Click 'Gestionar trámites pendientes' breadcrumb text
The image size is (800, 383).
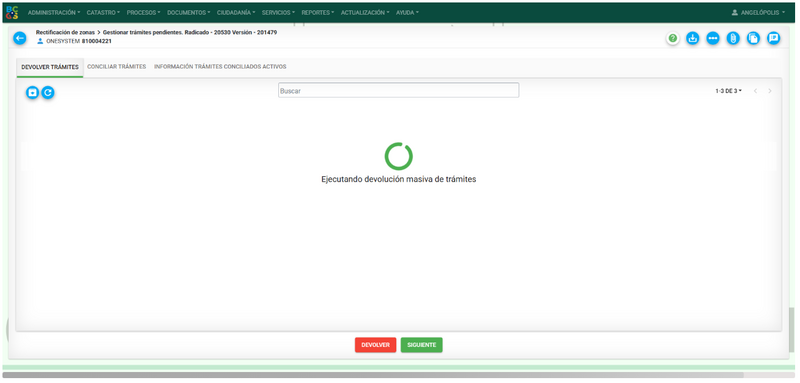(x=142, y=32)
